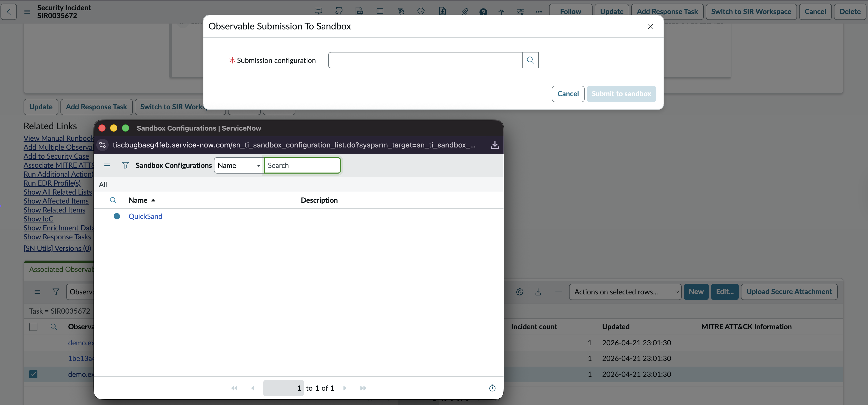Open the Show IoC related link
The height and width of the screenshot is (405, 868).
point(38,219)
